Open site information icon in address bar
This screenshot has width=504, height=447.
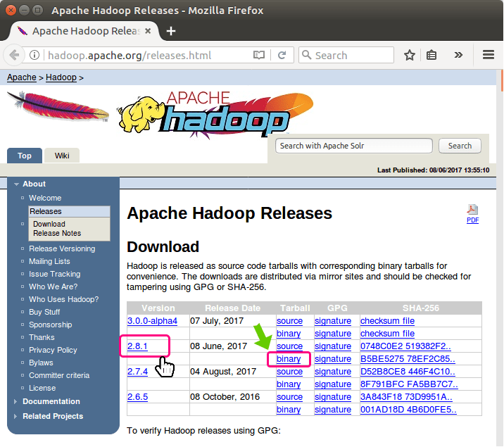tap(34, 56)
